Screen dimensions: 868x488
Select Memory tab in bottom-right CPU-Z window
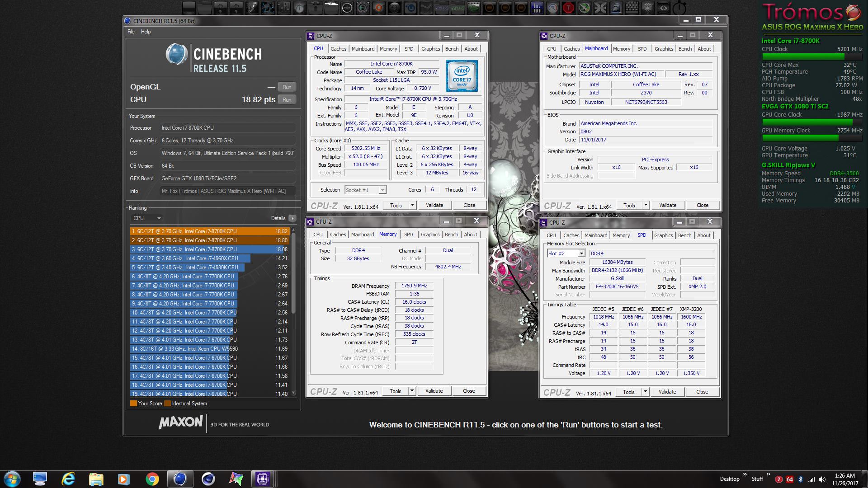[x=621, y=235]
